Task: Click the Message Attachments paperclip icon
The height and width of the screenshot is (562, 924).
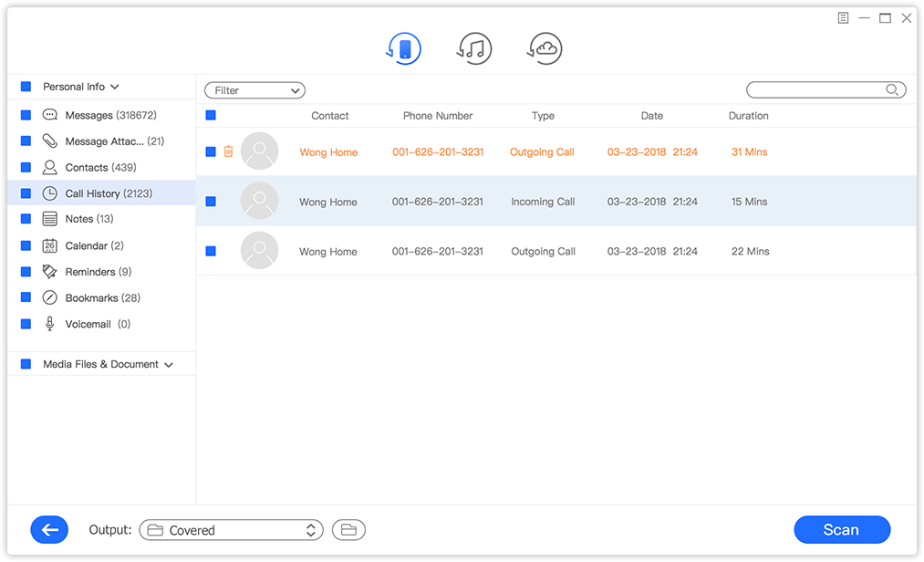Action: pyautogui.click(x=50, y=140)
